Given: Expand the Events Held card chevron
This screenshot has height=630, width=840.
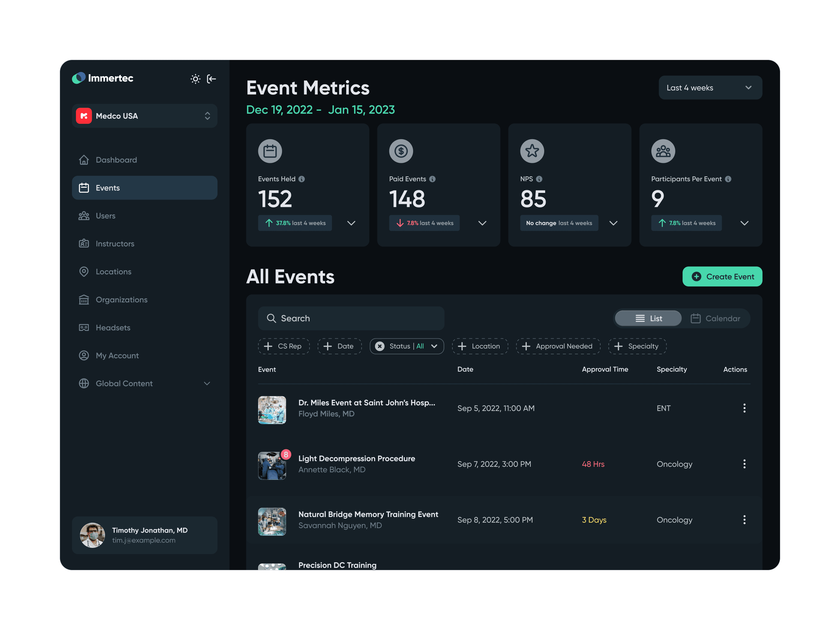Looking at the screenshot, I should pos(351,223).
